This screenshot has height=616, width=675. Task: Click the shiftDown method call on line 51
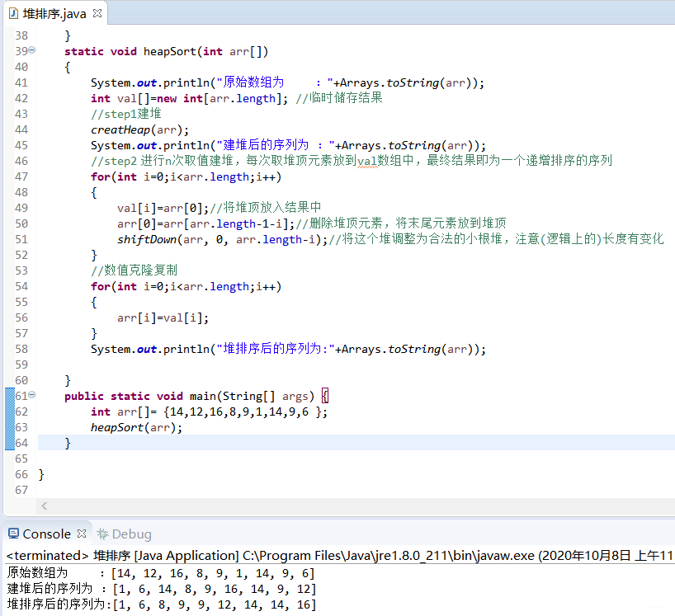[147, 239]
